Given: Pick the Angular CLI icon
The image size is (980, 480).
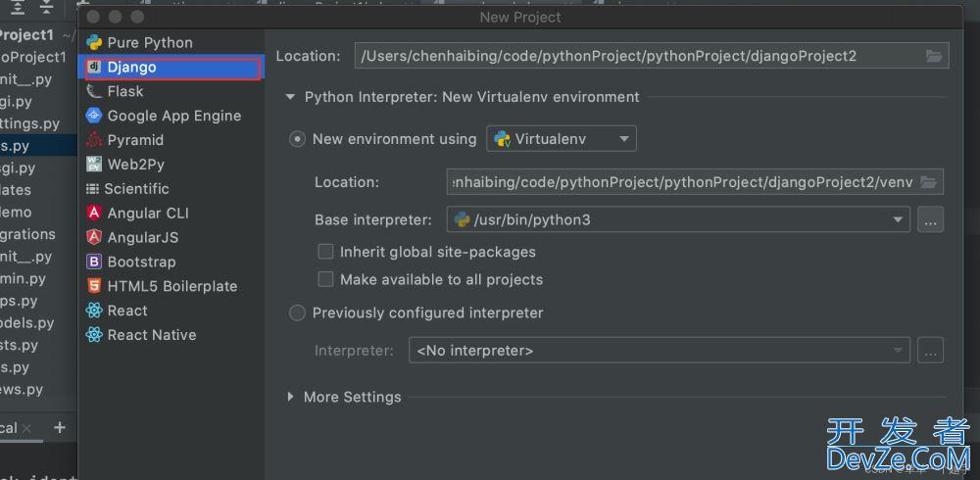Looking at the screenshot, I should (94, 213).
